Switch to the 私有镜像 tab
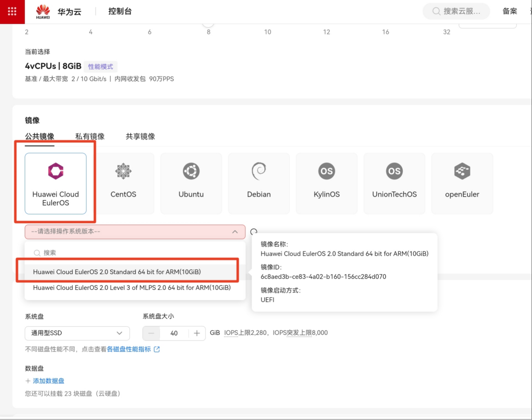The width and height of the screenshot is (532, 420). (x=90, y=136)
